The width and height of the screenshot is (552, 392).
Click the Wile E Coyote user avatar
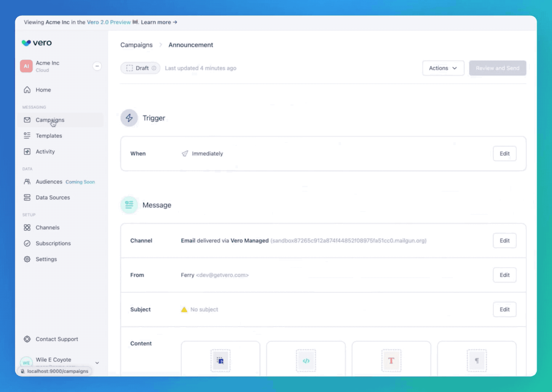[x=26, y=362]
